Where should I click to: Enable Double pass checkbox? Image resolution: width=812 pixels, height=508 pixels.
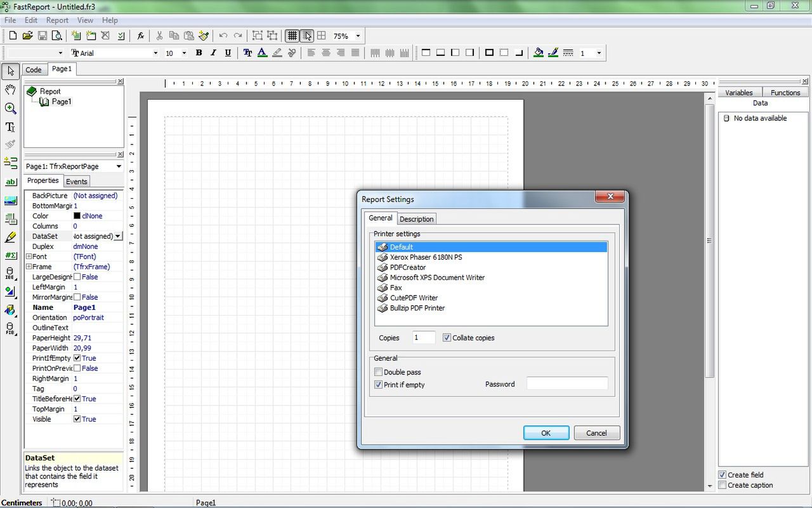click(x=379, y=372)
